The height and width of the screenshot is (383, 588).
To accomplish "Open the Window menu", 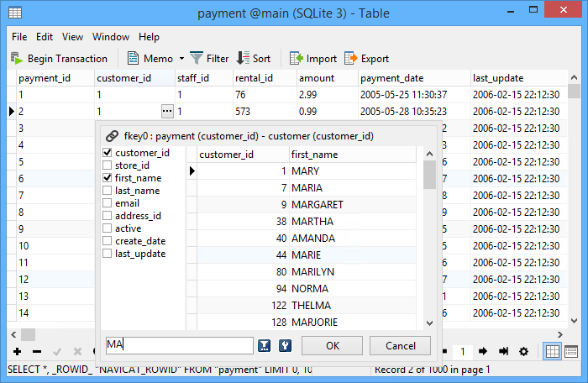I will [111, 37].
